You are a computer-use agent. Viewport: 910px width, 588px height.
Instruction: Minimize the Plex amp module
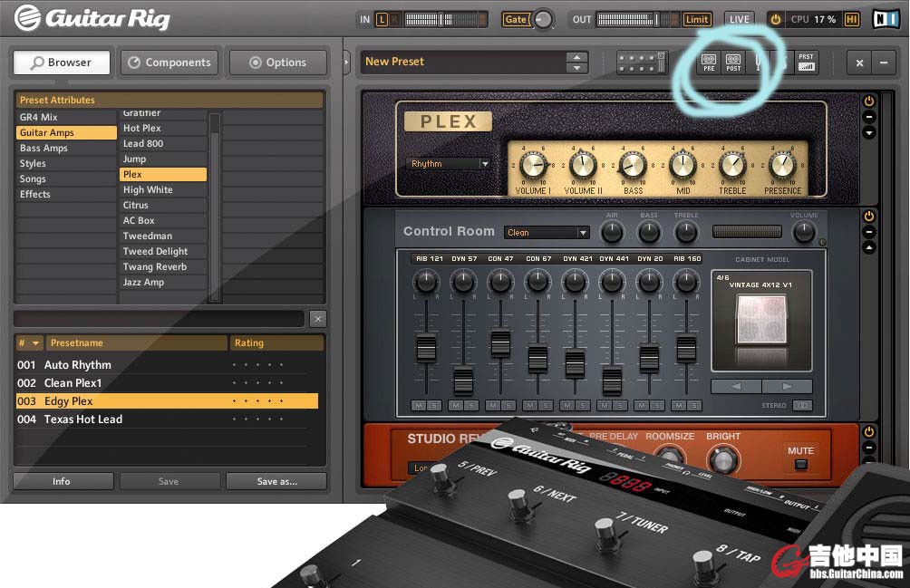click(x=869, y=117)
